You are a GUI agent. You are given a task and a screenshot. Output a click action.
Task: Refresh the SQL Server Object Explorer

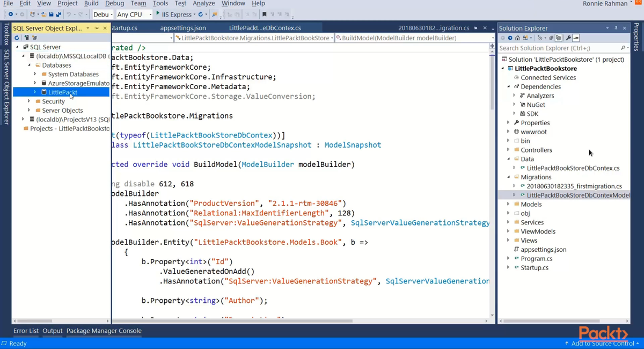point(17,38)
